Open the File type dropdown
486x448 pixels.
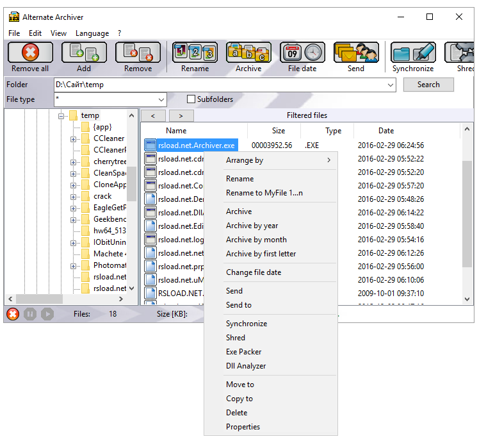tap(161, 99)
